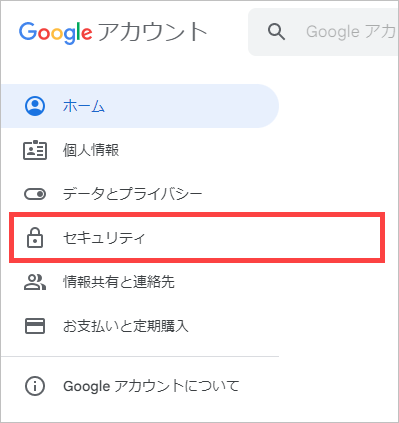
Task: Click the セキュリティ padlock icon
Action: click(x=35, y=238)
